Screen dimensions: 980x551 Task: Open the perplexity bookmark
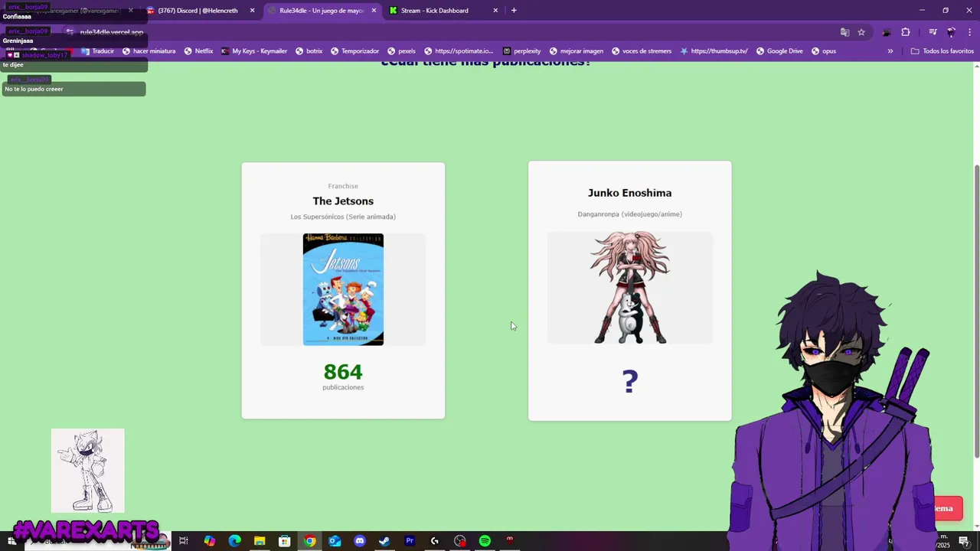[521, 51]
